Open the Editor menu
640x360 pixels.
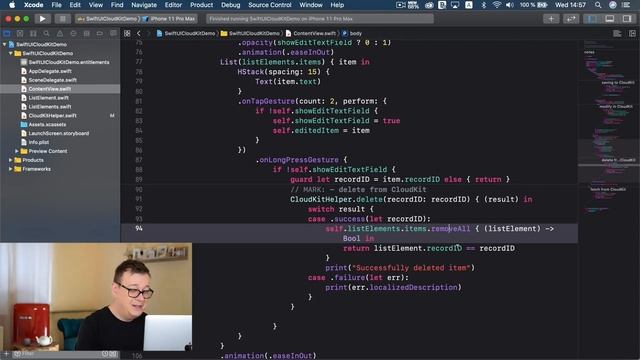coord(173,5)
